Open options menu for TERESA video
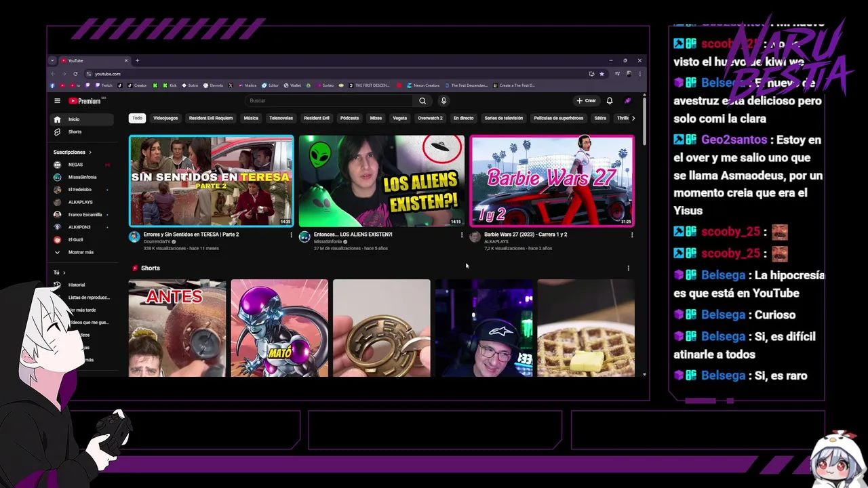 (292, 235)
